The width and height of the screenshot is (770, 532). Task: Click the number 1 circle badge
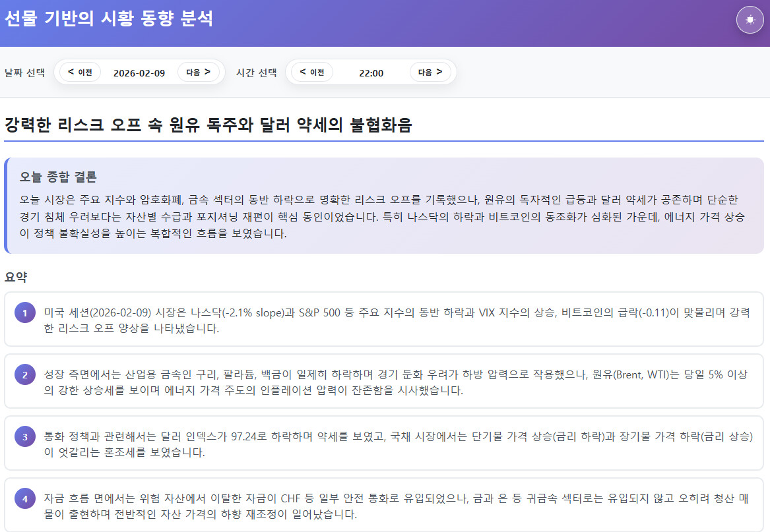(x=25, y=313)
